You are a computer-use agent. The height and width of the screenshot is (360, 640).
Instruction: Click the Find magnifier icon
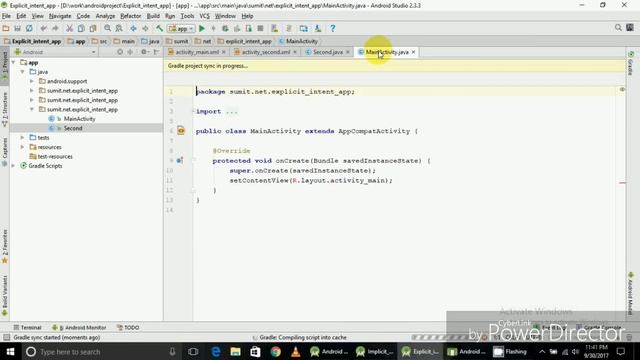click(x=107, y=29)
